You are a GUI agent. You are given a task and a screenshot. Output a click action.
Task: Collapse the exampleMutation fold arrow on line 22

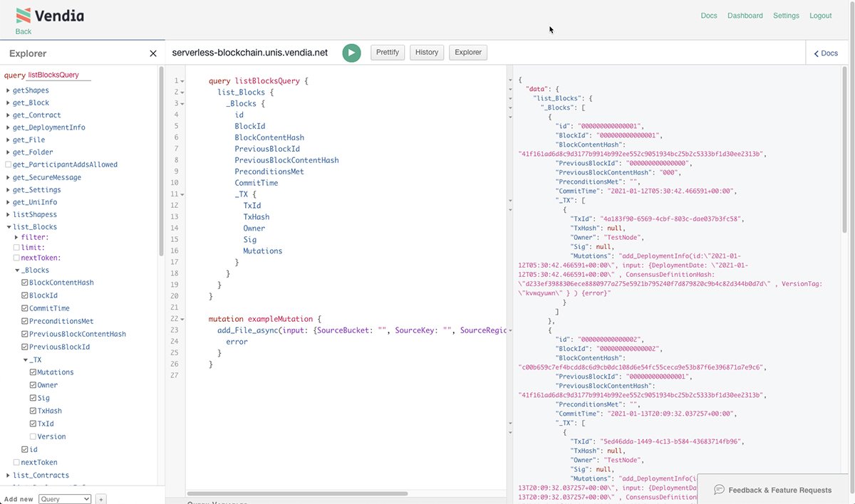(x=181, y=318)
